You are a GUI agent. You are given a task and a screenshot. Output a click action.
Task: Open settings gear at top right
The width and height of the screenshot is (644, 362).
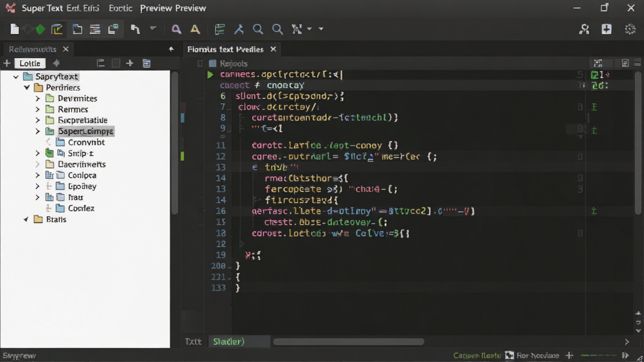(x=630, y=29)
